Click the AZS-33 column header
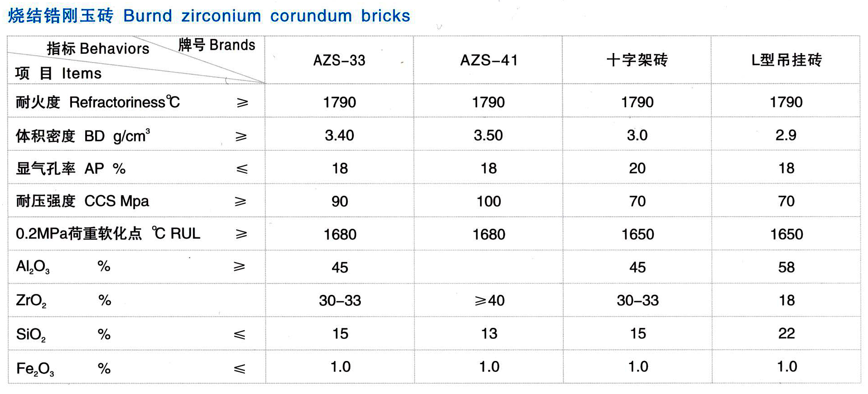This screenshot has height=394, width=868. 339,60
